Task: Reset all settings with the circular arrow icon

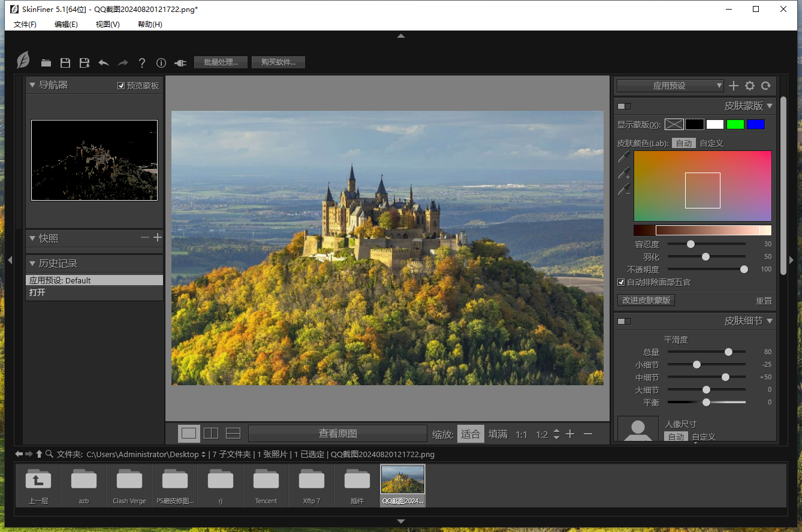Action: click(765, 86)
